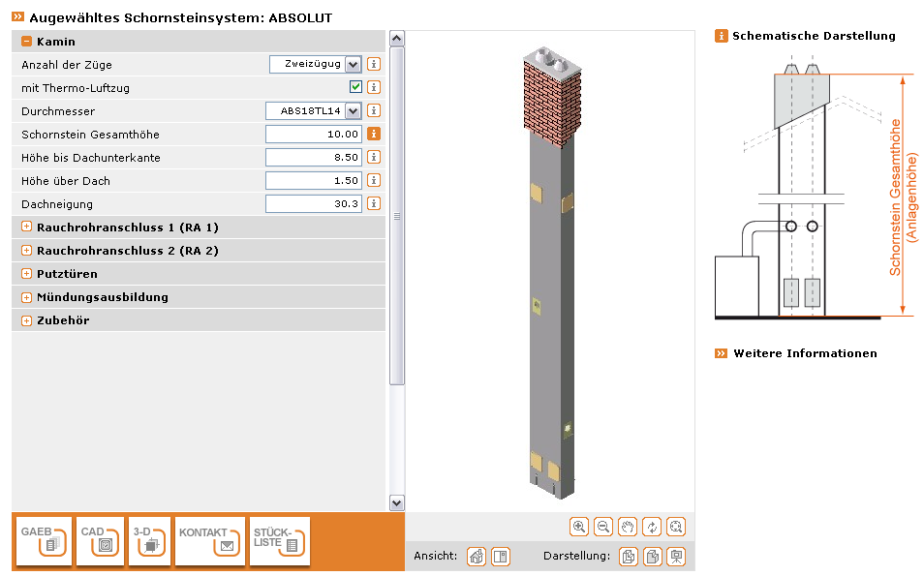
Task: Click the Dachneigung input field
Action: 313,203
